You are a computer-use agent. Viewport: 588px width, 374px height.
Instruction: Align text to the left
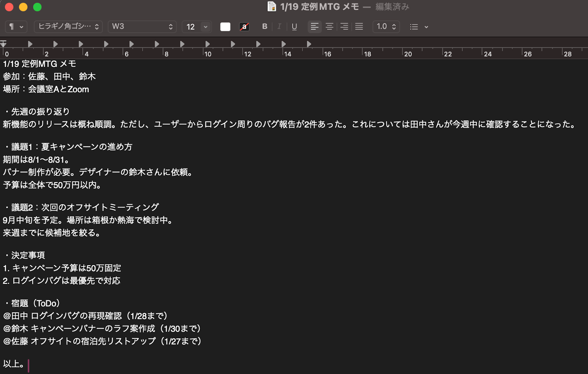click(315, 26)
